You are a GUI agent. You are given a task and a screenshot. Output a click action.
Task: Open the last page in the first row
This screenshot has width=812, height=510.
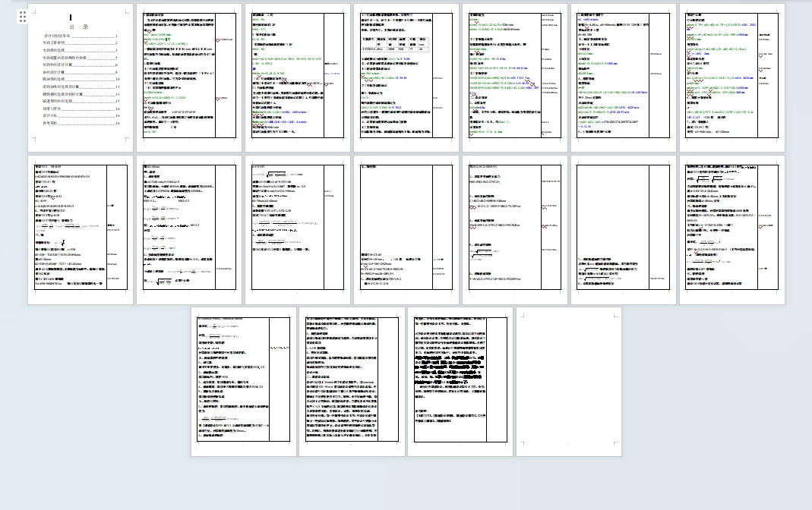click(732, 77)
